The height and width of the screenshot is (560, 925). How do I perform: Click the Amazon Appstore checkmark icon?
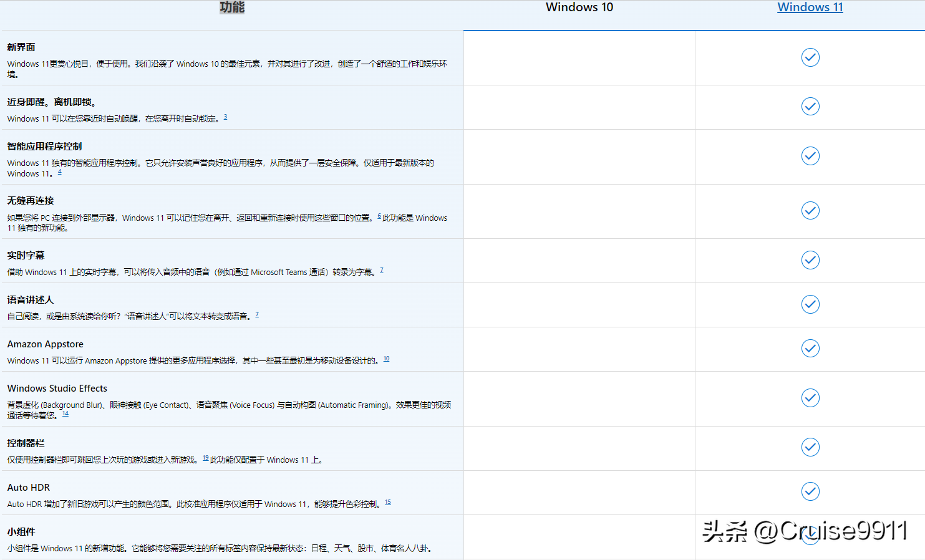pos(810,348)
